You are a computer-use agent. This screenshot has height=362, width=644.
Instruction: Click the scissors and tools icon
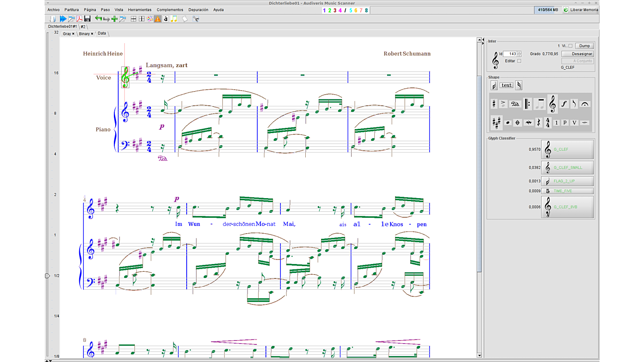196,19
